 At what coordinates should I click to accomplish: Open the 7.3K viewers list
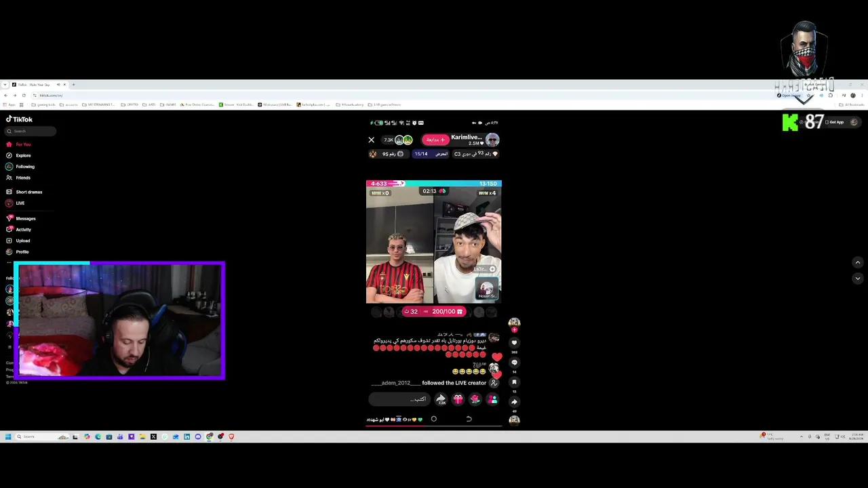pyautogui.click(x=397, y=140)
